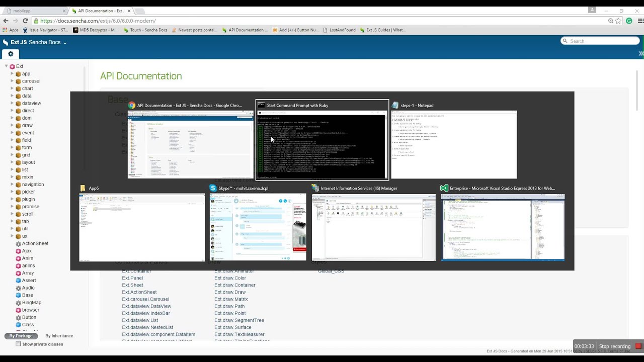The width and height of the screenshot is (644, 362).
Task: Switch tree view to By Inheritance
Action: (59, 336)
